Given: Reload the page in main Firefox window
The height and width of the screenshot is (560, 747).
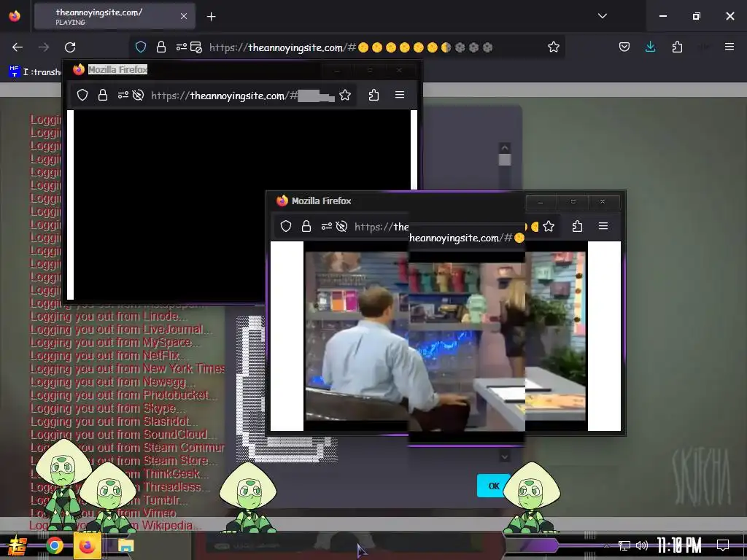Looking at the screenshot, I should point(70,47).
